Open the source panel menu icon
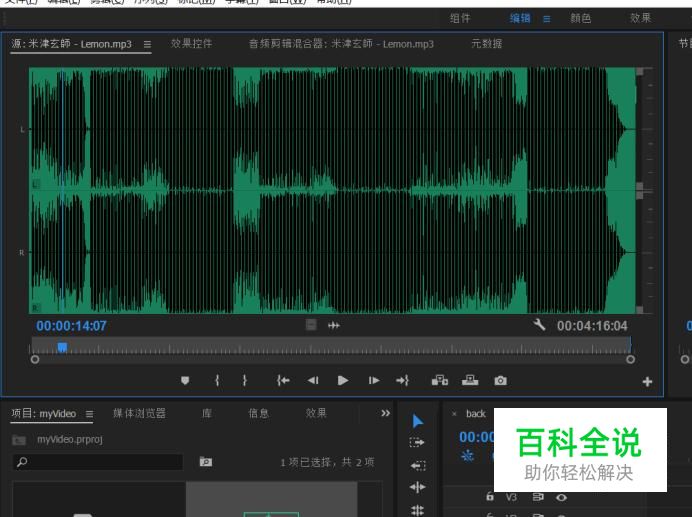Screen dimensions: 692x517 [x=147, y=44]
